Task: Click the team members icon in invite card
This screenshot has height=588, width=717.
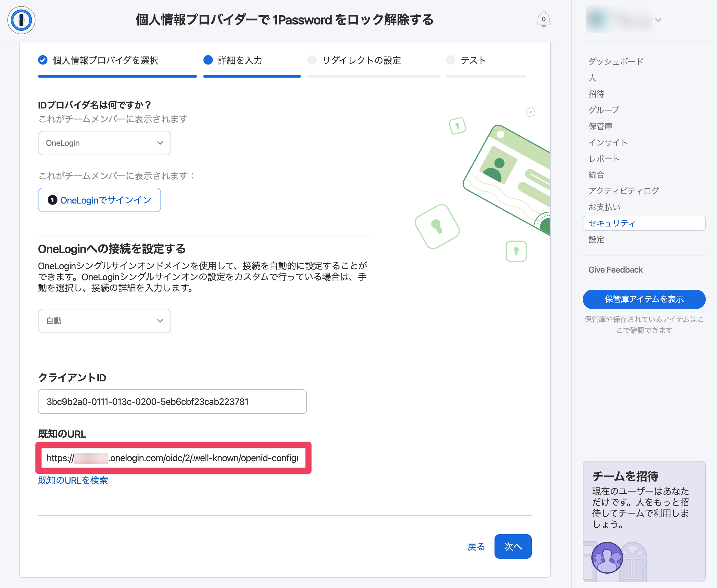Action: (x=607, y=557)
